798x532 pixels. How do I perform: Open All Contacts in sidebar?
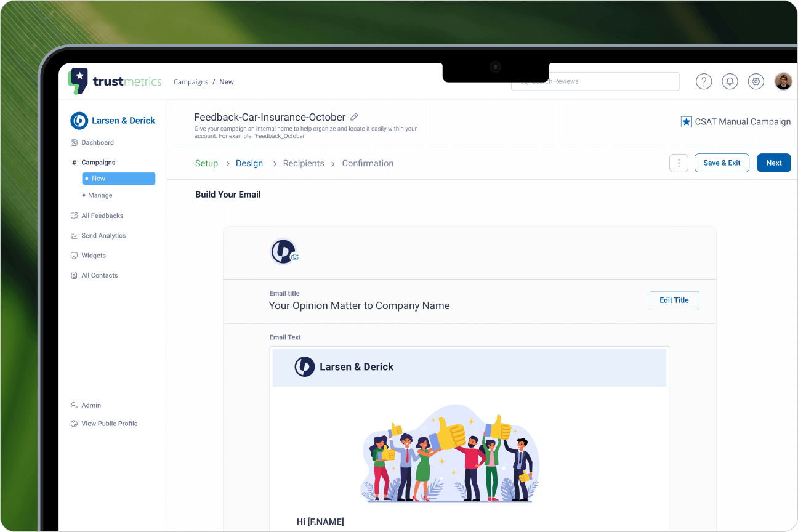pyautogui.click(x=100, y=276)
